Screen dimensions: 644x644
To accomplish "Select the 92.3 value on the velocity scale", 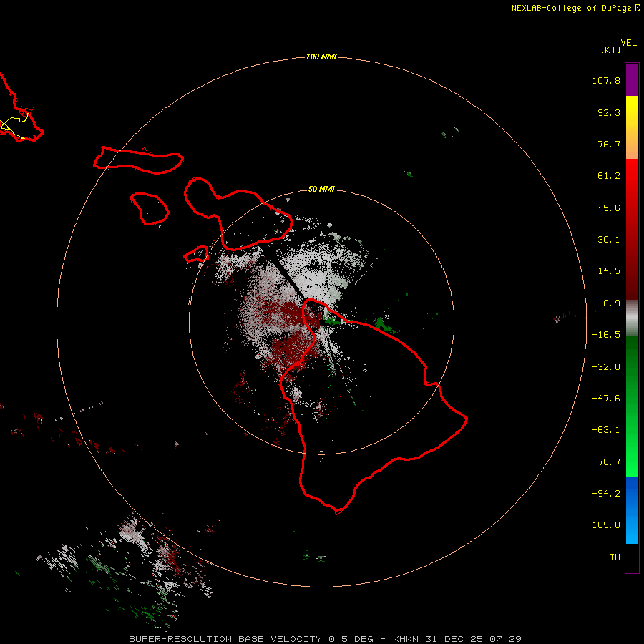I will coord(609,112).
